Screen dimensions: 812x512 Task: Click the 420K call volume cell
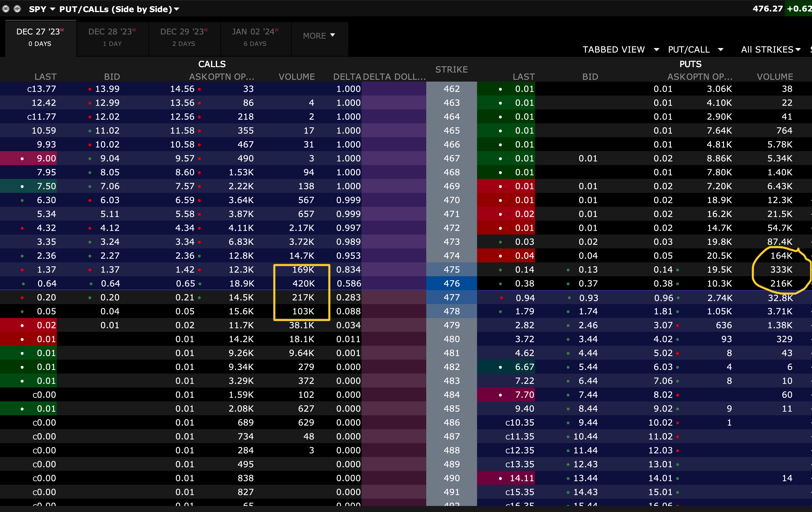coord(303,284)
